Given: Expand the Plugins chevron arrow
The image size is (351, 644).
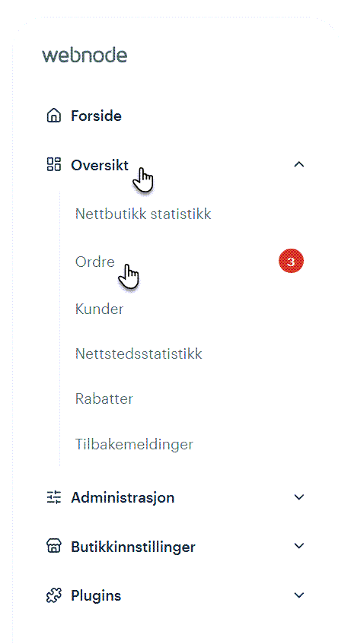Looking at the screenshot, I should (299, 595).
